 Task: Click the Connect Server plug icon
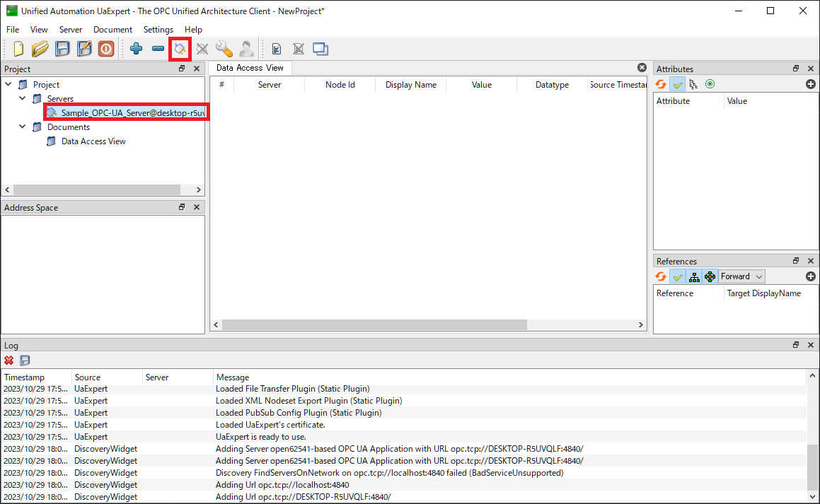point(180,49)
